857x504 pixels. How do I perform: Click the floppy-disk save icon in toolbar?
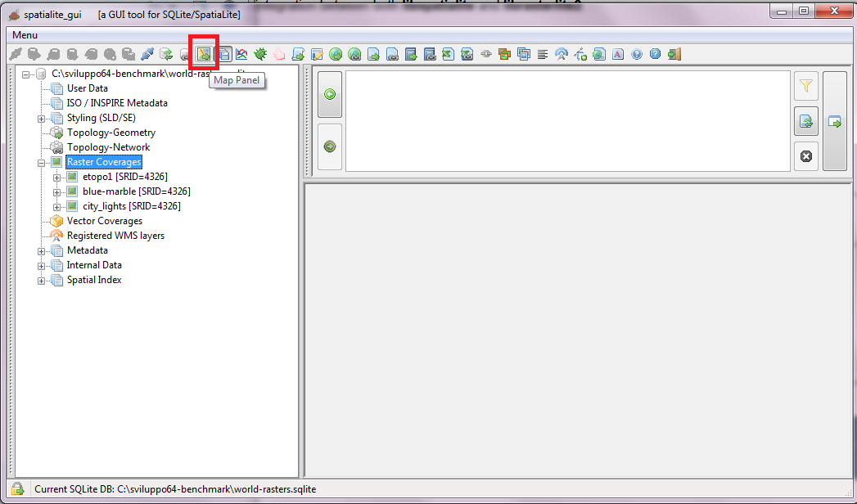click(224, 54)
